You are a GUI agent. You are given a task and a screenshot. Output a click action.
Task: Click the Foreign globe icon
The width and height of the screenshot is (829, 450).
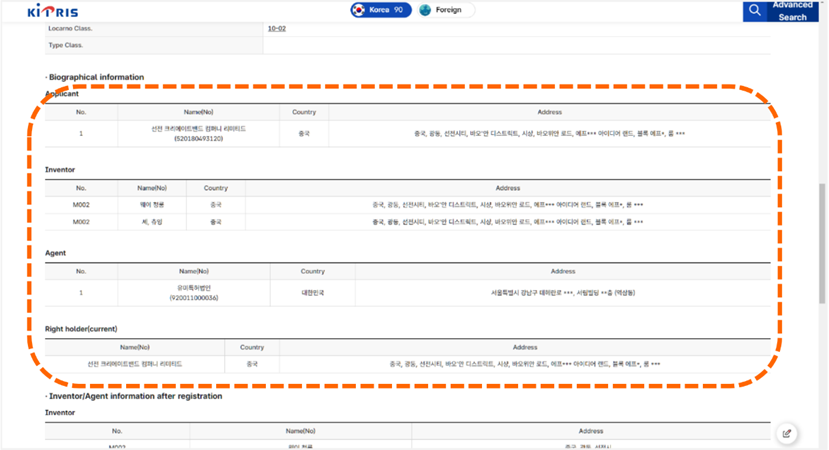click(425, 10)
